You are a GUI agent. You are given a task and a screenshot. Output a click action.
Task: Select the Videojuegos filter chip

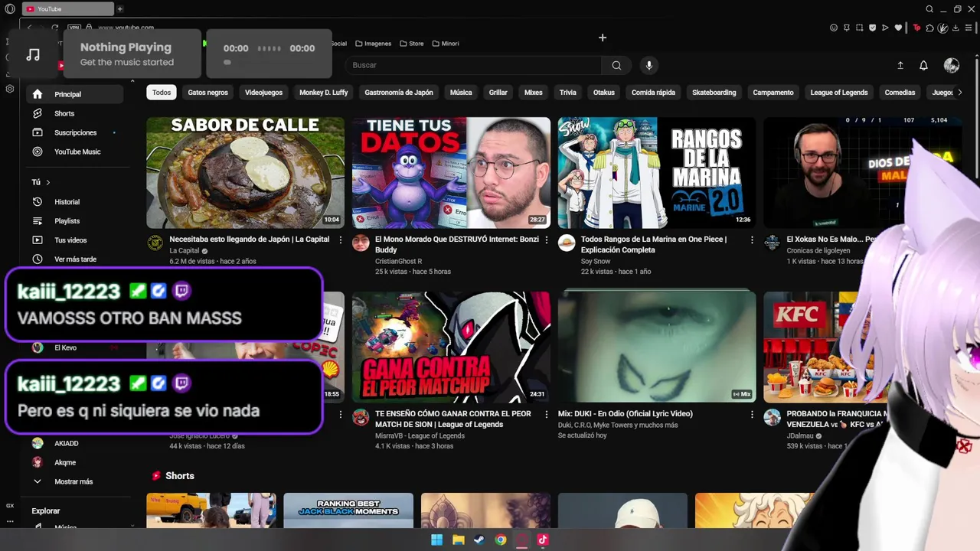263,93
